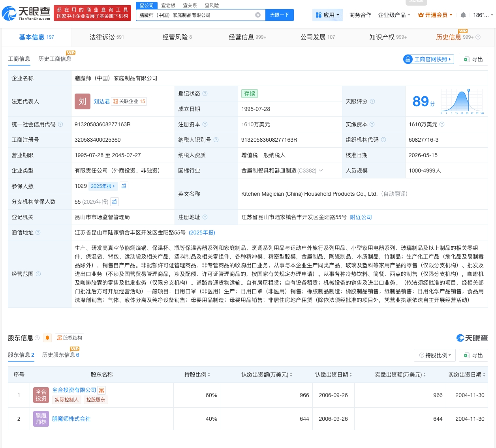Click help icon beside 通信地址
This screenshot has height=448, width=496.
(x=38, y=232)
